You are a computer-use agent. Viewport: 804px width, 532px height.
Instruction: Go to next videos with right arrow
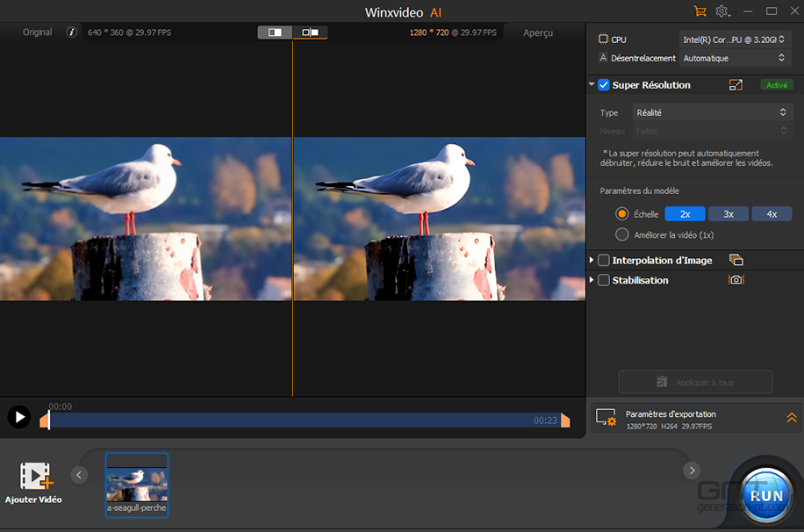click(692, 471)
